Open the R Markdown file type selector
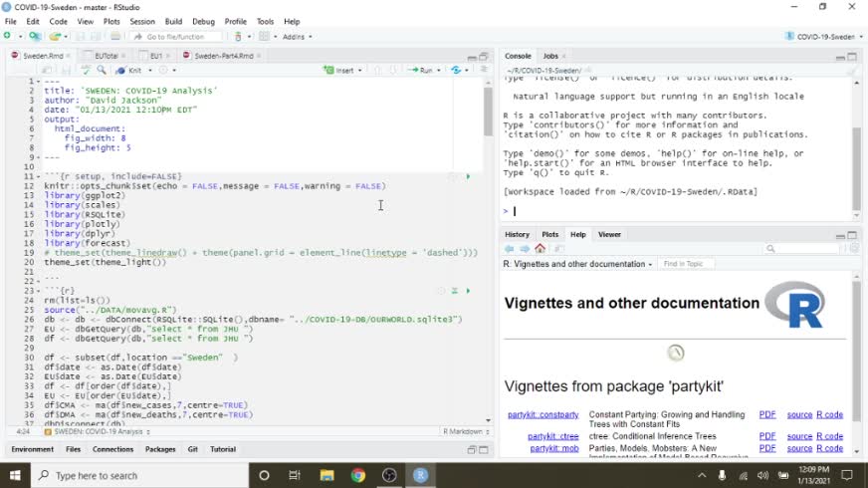The width and height of the screenshot is (868, 488). pyautogui.click(x=466, y=431)
